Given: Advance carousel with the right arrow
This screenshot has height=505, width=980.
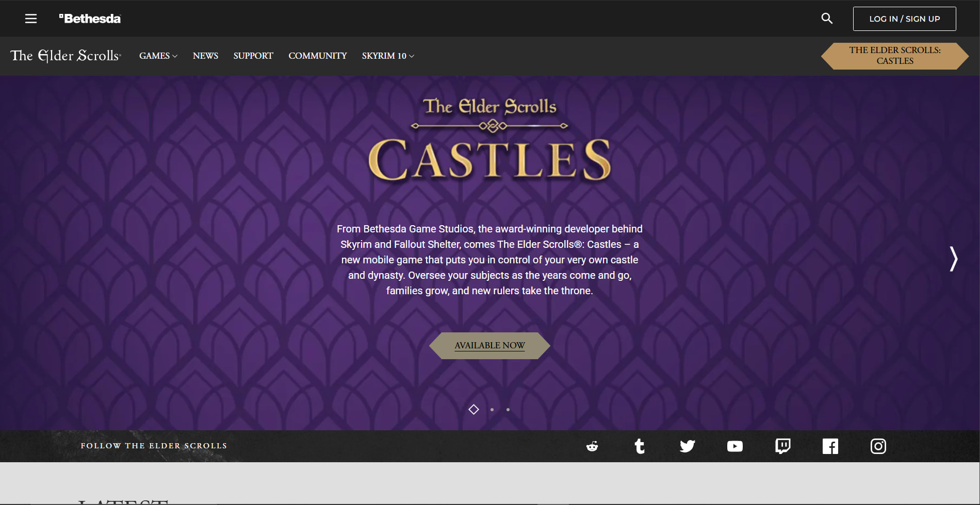Looking at the screenshot, I should point(954,259).
